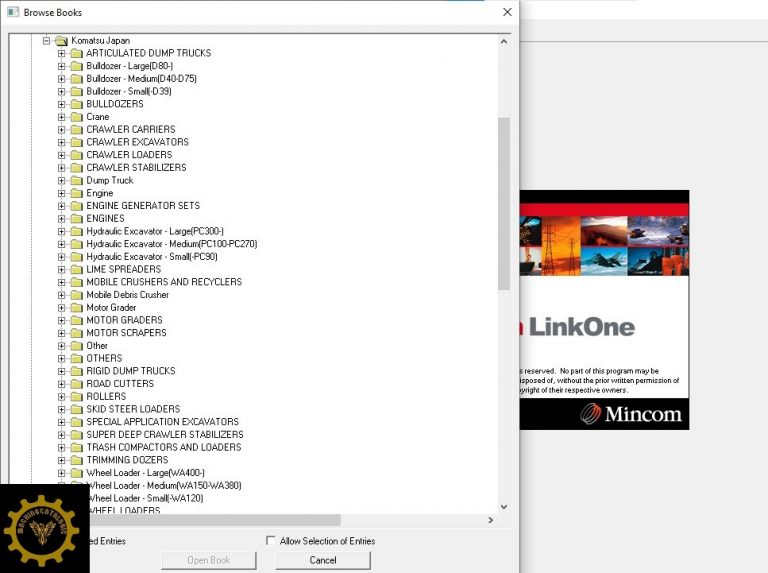Click the MOTOR SCRAPERS folder icon
Viewport: 768px width, 573px height.
point(76,333)
